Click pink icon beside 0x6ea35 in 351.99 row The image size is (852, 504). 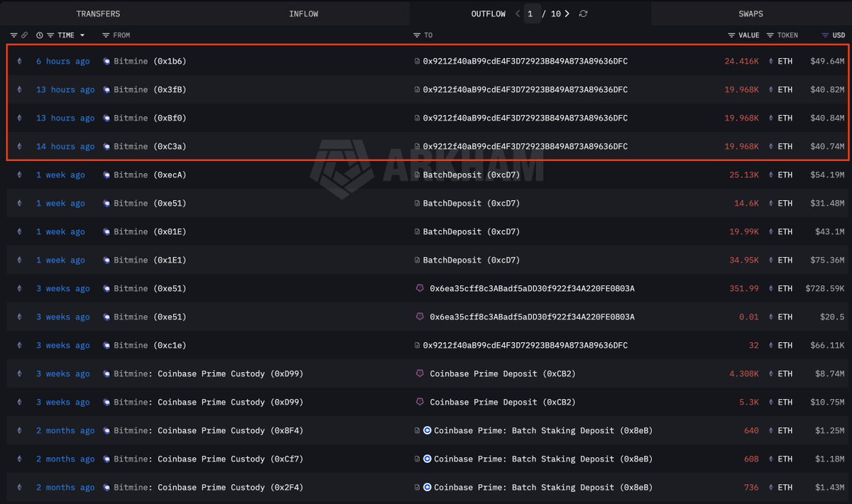[x=419, y=288]
